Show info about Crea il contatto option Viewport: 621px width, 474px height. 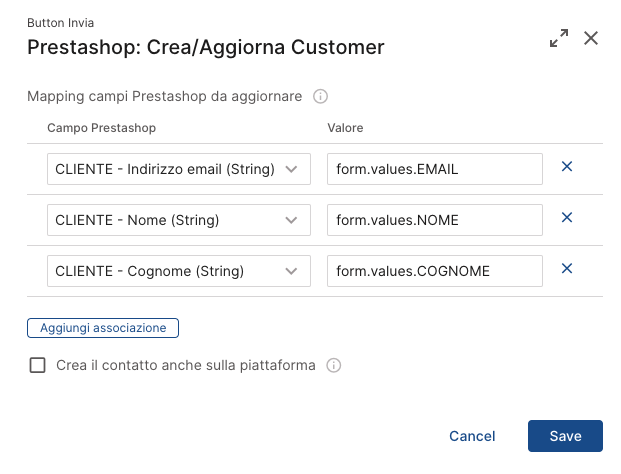333,365
